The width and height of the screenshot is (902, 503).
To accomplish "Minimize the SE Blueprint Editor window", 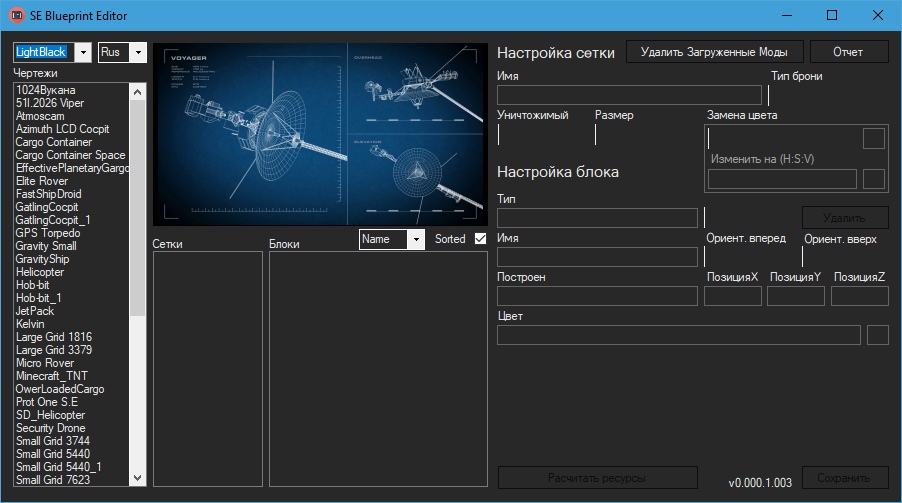I will (x=787, y=16).
